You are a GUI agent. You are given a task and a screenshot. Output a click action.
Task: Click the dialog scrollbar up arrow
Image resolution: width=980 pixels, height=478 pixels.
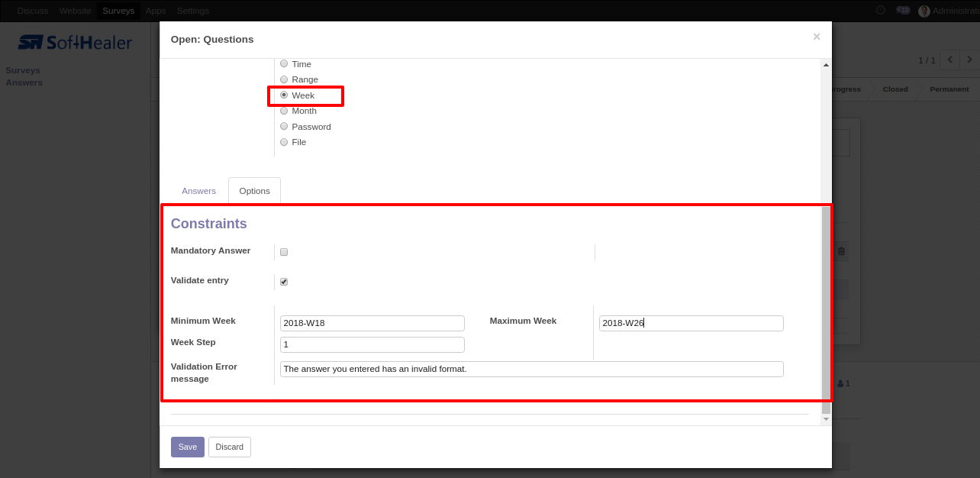click(826, 66)
